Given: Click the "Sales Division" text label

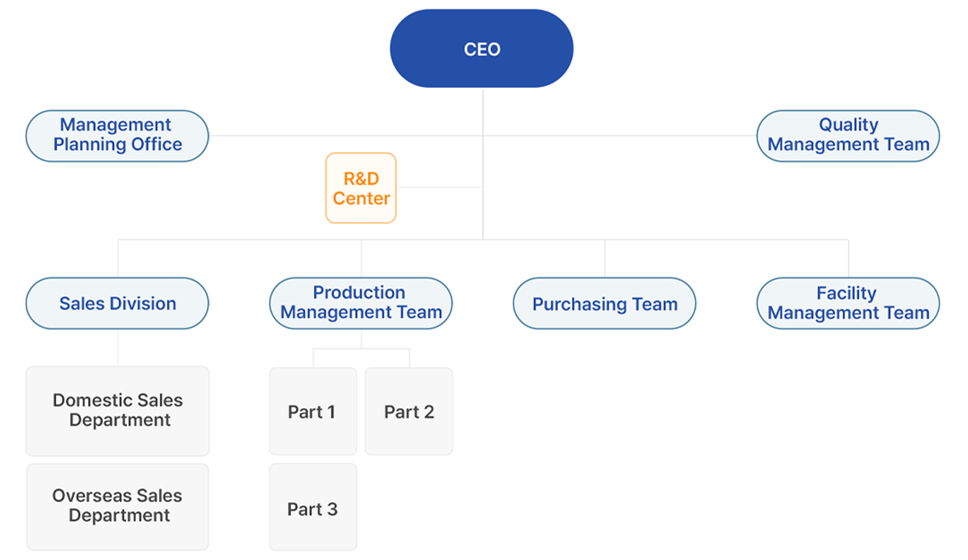Looking at the screenshot, I should [118, 304].
